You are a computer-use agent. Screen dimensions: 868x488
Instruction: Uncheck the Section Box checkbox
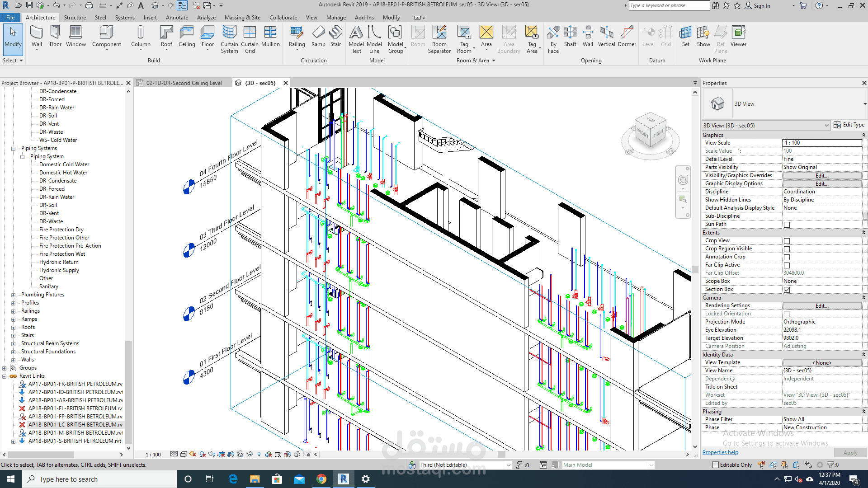(787, 290)
